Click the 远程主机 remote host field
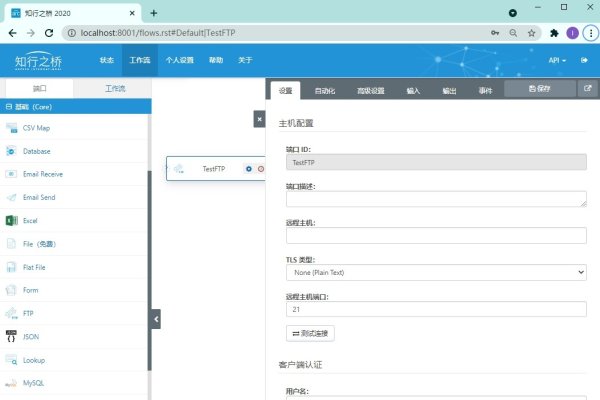This screenshot has height=400, width=600. tap(436, 235)
